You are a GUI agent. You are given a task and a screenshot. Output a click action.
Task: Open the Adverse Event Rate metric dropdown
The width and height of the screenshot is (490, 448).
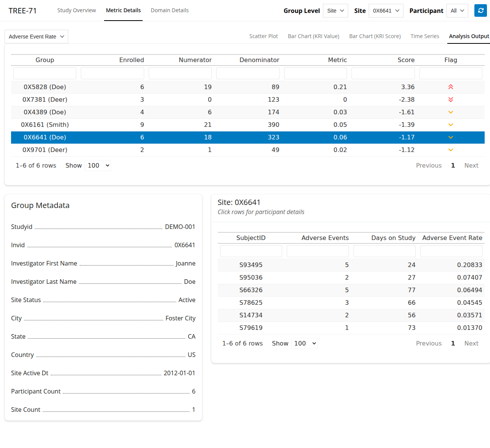[x=36, y=37]
